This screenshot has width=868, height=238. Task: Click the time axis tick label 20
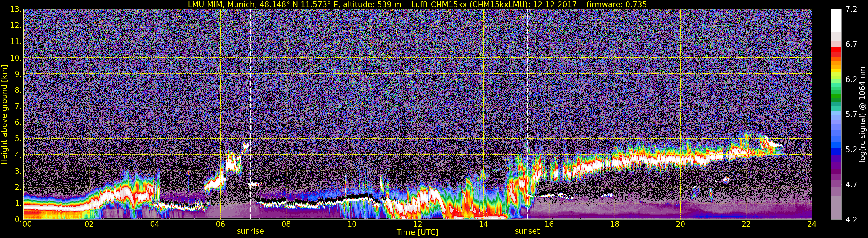[x=680, y=224]
